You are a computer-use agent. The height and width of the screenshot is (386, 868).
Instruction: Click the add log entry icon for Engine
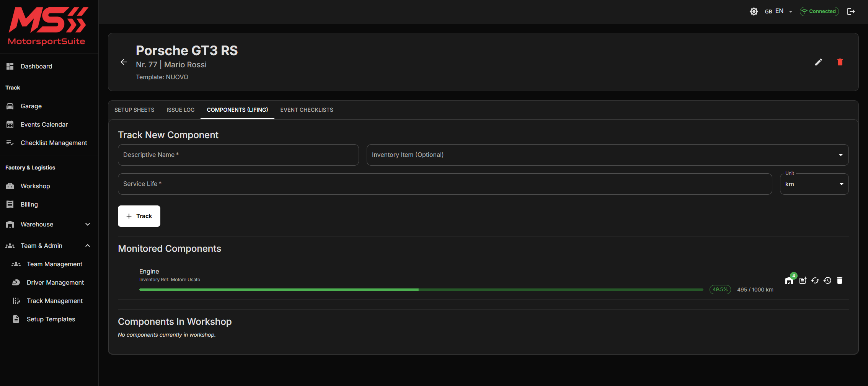(x=803, y=280)
